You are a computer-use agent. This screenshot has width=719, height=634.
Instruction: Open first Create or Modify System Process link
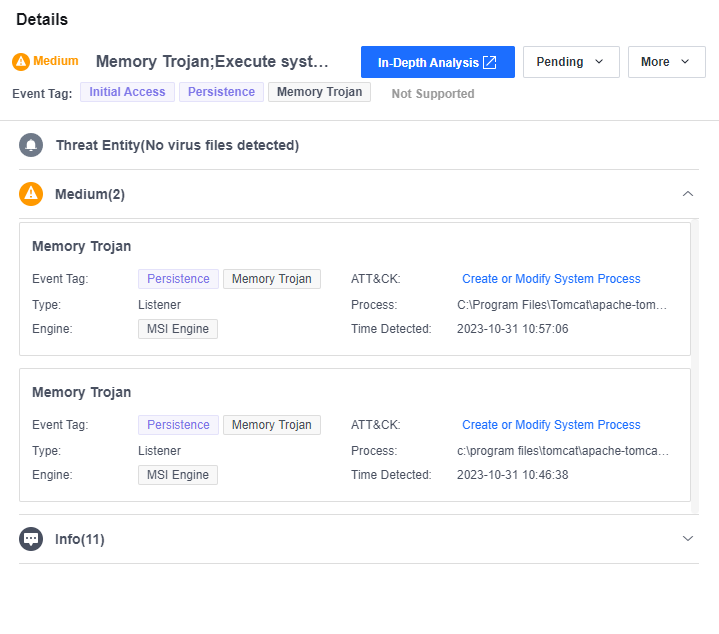coord(551,279)
